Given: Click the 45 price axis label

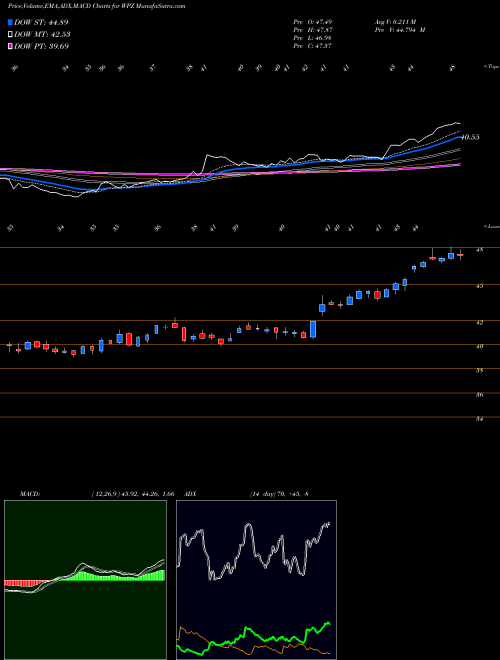Looking at the screenshot, I should pos(479,286).
